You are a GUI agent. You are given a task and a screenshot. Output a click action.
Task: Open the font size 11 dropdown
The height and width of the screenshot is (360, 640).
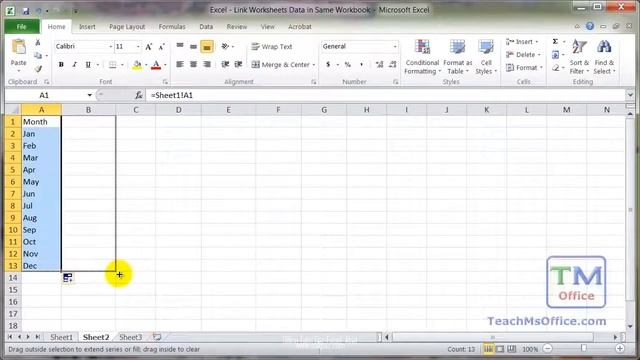[x=138, y=47]
